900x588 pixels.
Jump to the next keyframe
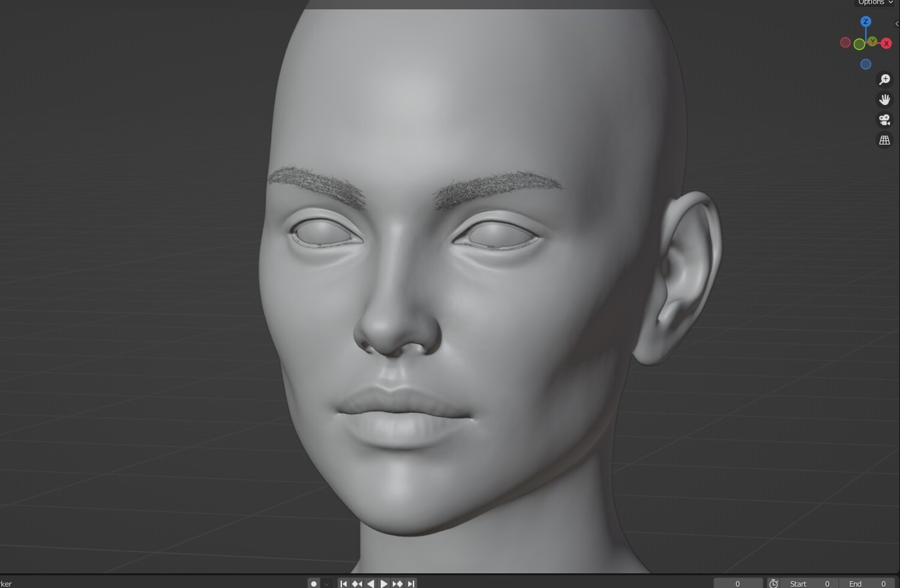[397, 583]
